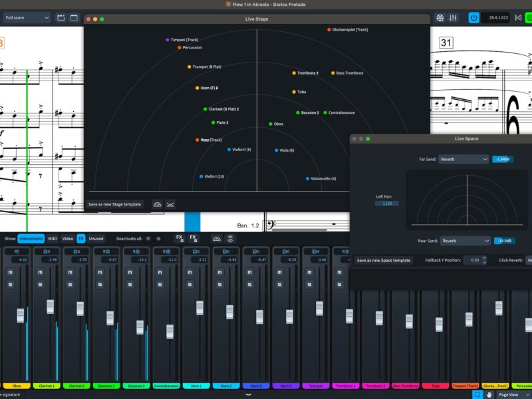The image size is (532, 399).
Task: Expand the Far Send Reverb dropdown
Action: (x=464, y=159)
